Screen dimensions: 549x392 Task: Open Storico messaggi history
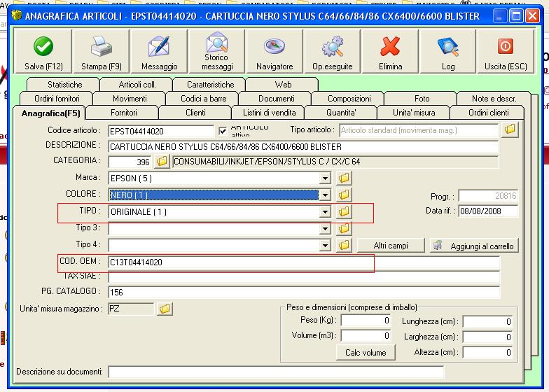pyautogui.click(x=217, y=52)
